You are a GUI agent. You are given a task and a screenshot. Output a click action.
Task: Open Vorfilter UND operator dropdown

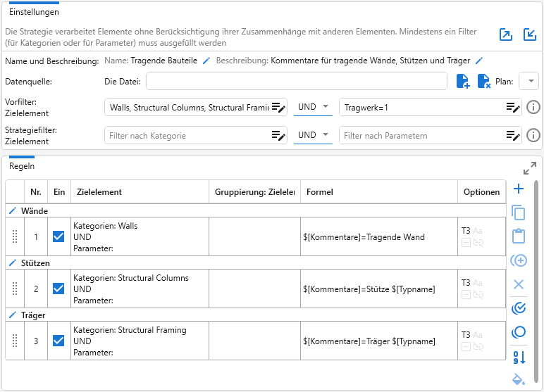[x=313, y=107]
